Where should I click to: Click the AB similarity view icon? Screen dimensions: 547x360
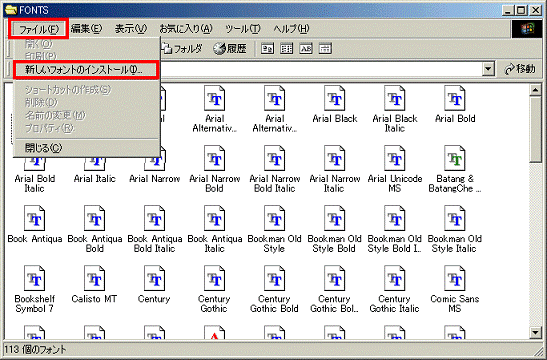pos(306,49)
